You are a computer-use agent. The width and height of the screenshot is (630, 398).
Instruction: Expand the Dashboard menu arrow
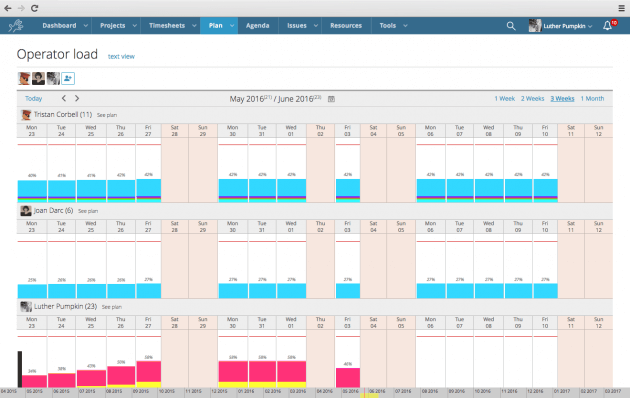[x=86, y=26]
